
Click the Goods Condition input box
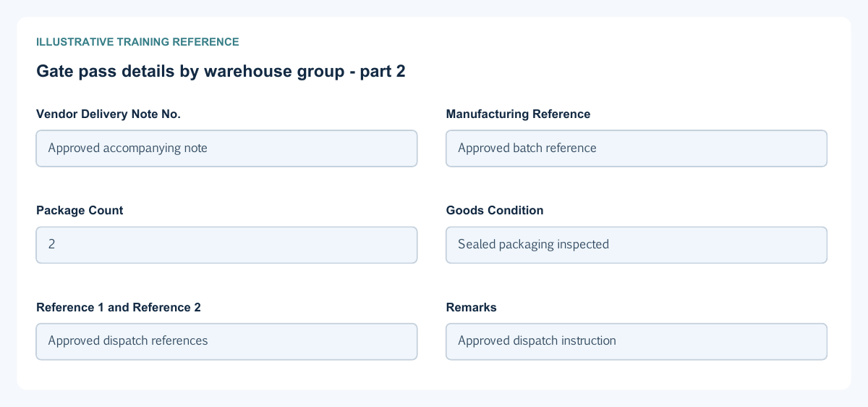637,245
